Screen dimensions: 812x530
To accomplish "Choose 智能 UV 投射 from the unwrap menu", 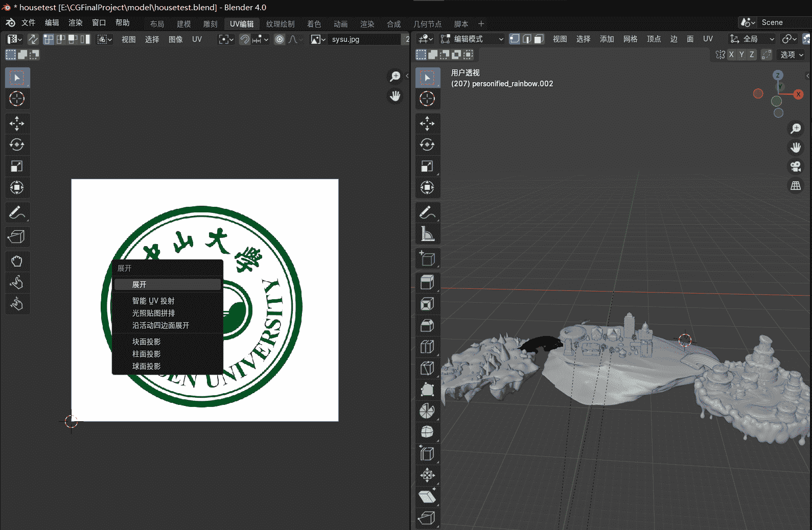I will (168, 301).
